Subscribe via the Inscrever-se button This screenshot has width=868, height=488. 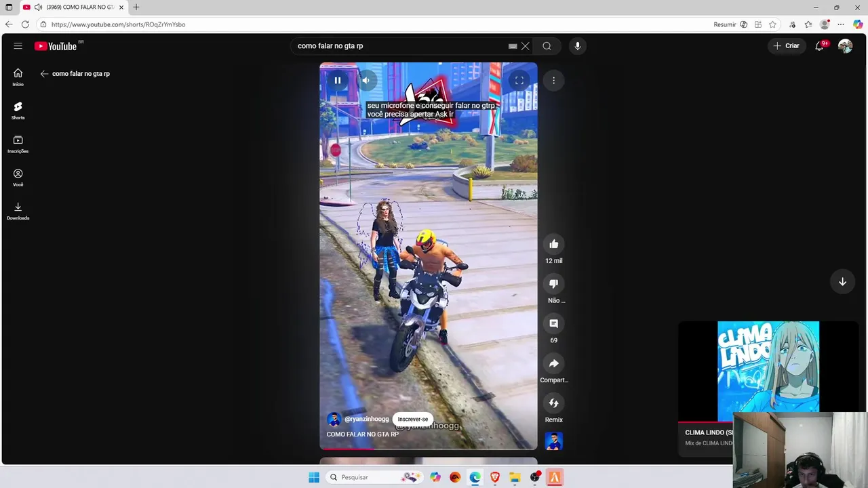413,419
